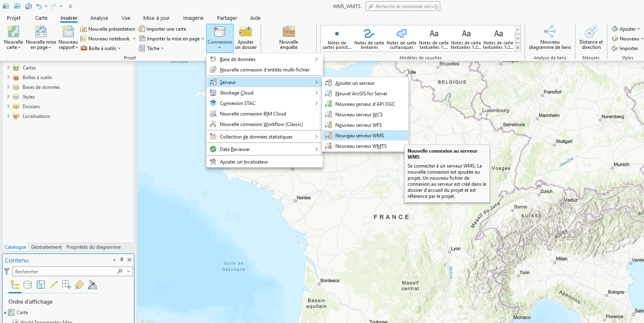644x323 pixels.
Task: Expand the Bases de données catalog node
Action: [8, 87]
